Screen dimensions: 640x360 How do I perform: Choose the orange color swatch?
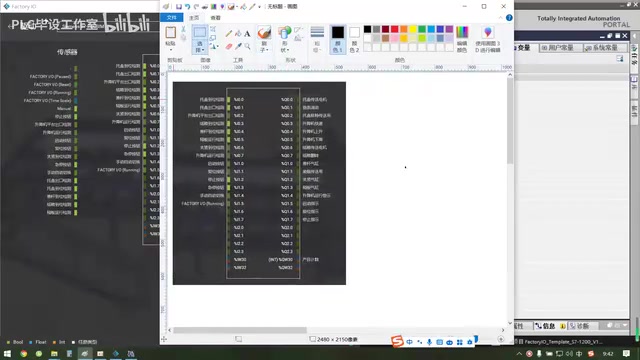(404, 29)
